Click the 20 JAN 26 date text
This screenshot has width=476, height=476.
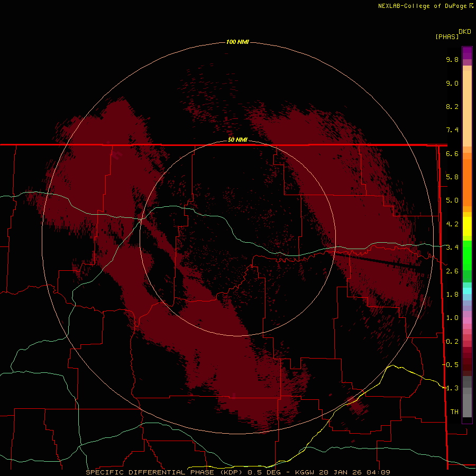pyautogui.click(x=341, y=472)
